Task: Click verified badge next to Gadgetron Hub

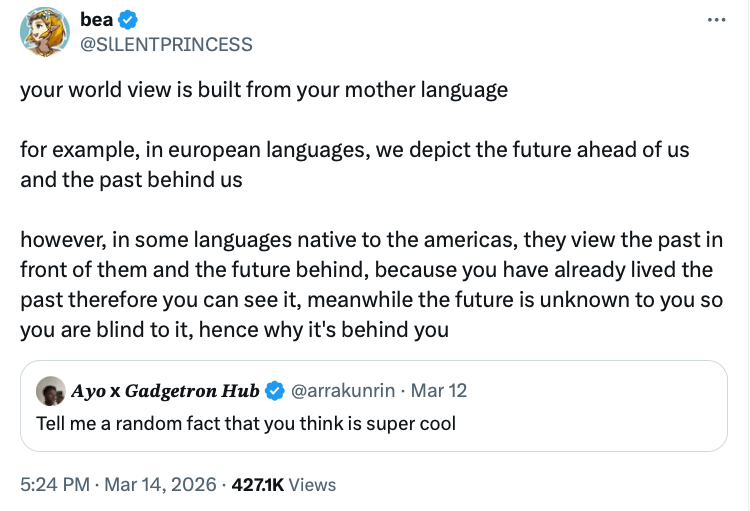Action: 274,390
